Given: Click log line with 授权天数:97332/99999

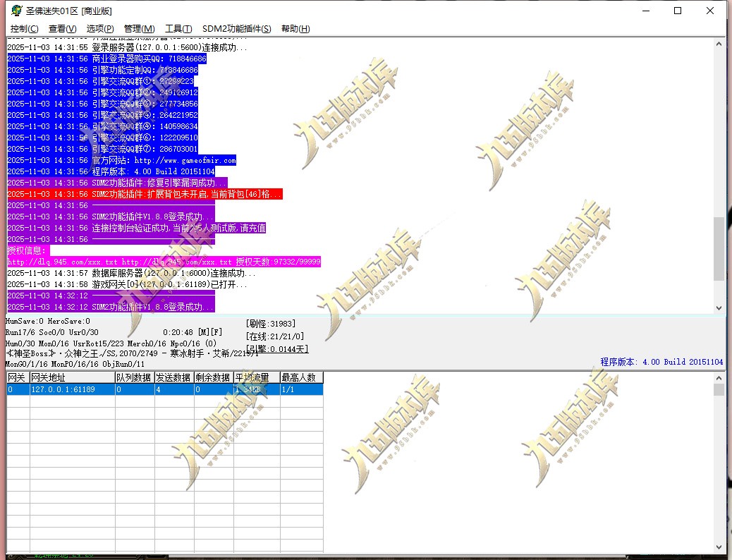Looking at the screenshot, I should 164,262.
